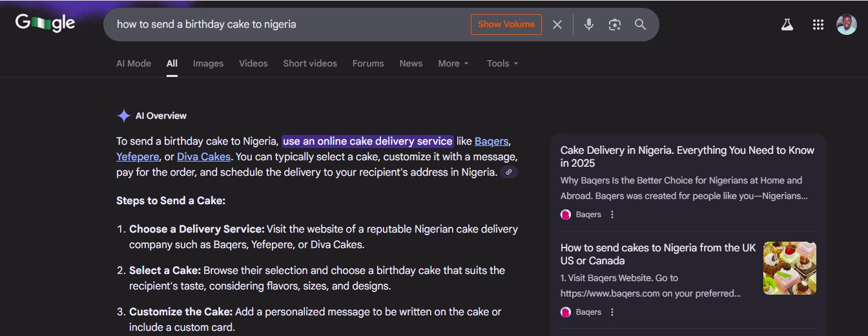
Task: Click the AI Overview sparkle icon
Action: point(123,116)
